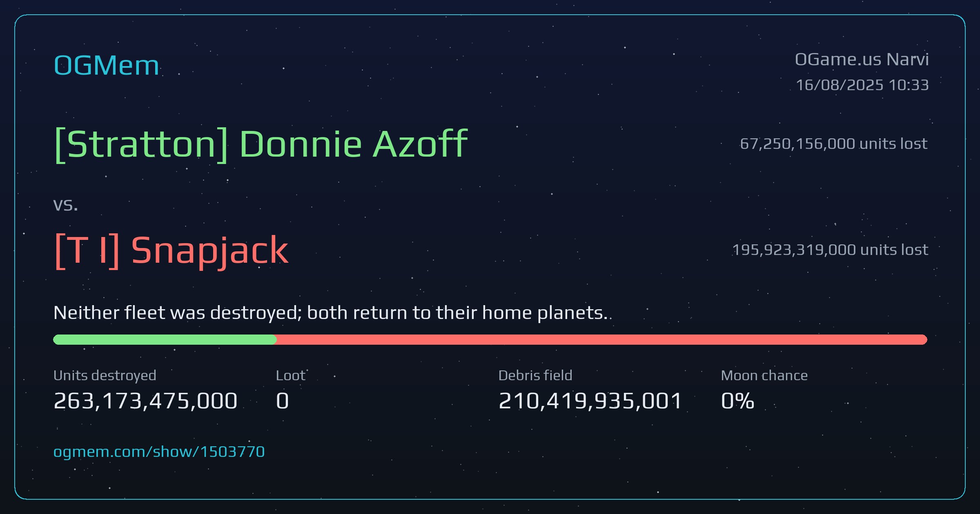Click the OGame.us Narvi server label

[x=862, y=60]
